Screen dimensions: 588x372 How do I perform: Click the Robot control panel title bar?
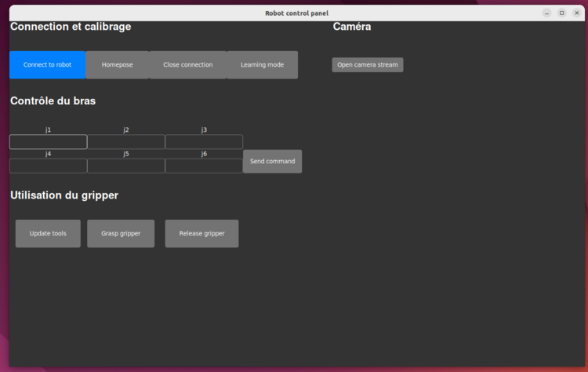tap(296, 13)
